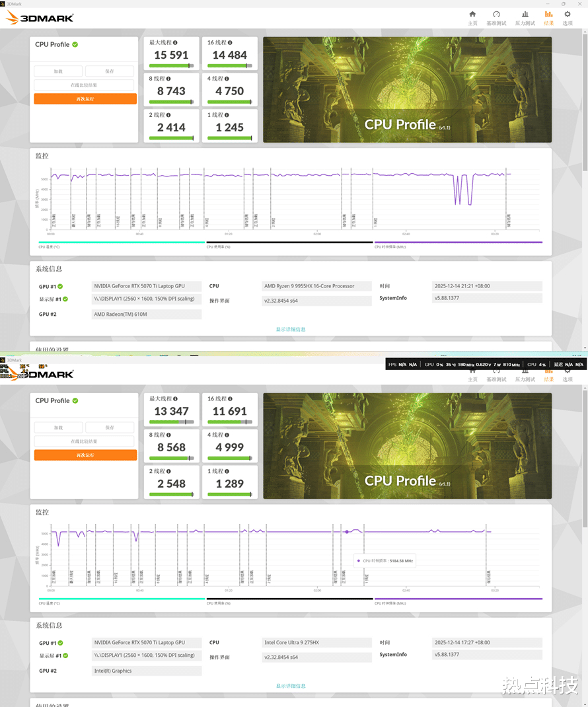588x707 pixels.
Task: Open info icon beside 8 线程 score 8 568
Action: pyautogui.click(x=168, y=435)
